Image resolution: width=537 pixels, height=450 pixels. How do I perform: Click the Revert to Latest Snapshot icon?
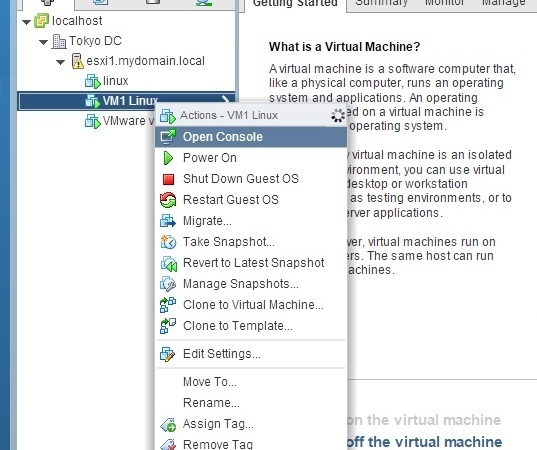pyautogui.click(x=168, y=263)
